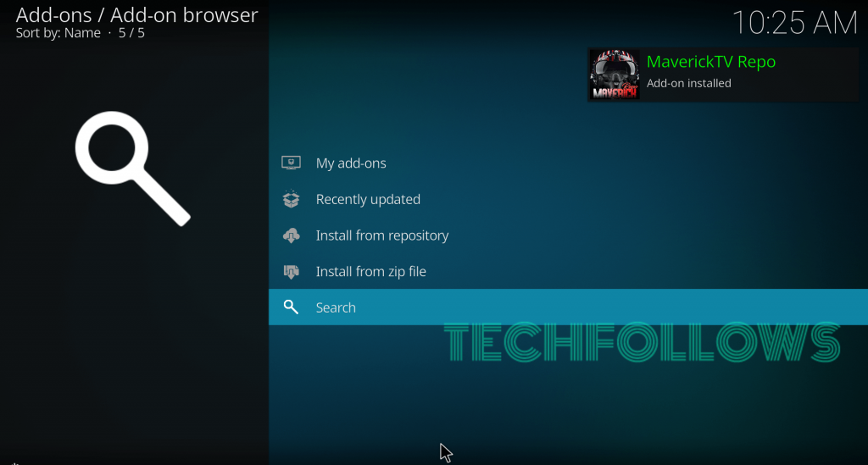Click the small magnifier icon beside Search
The height and width of the screenshot is (465, 868).
pos(292,307)
